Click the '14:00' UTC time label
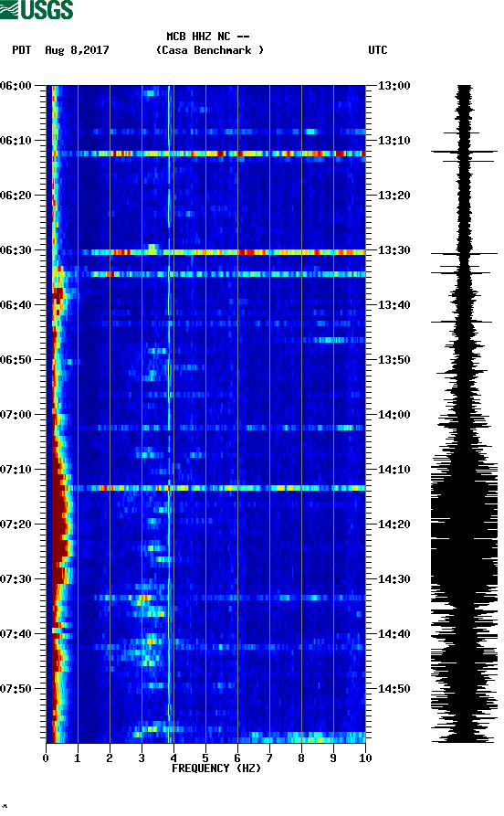 (394, 415)
